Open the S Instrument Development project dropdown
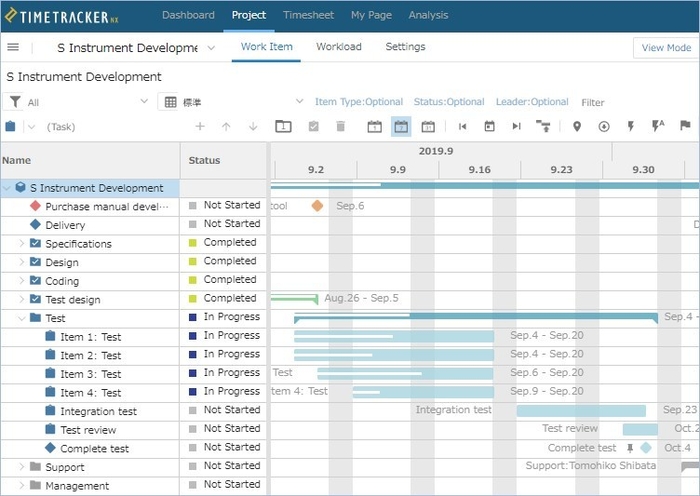This screenshot has width=700, height=496. pyautogui.click(x=211, y=48)
